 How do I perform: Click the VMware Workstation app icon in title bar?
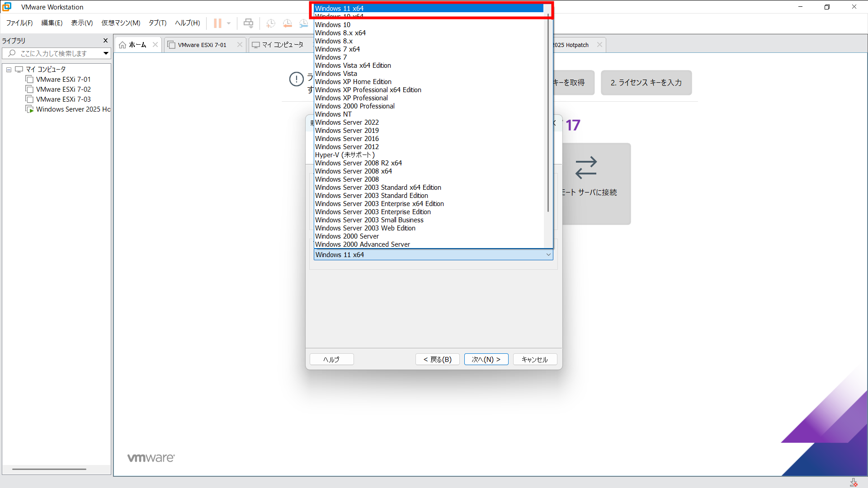[x=7, y=7]
